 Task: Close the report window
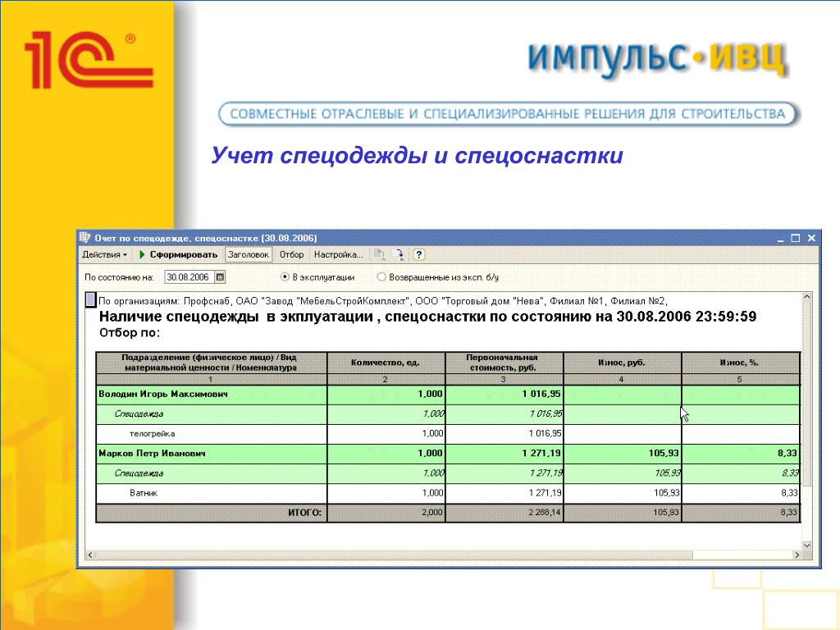pyautogui.click(x=810, y=238)
